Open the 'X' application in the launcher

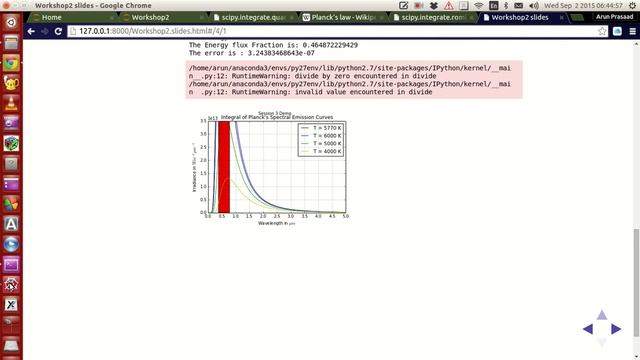click(11, 304)
